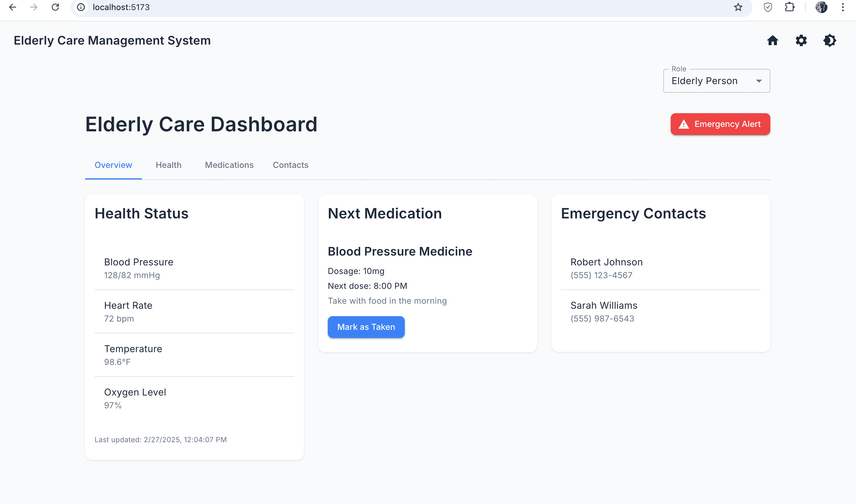Click the Emergency Contacts card heading
The height and width of the screenshot is (504, 856).
[633, 214]
